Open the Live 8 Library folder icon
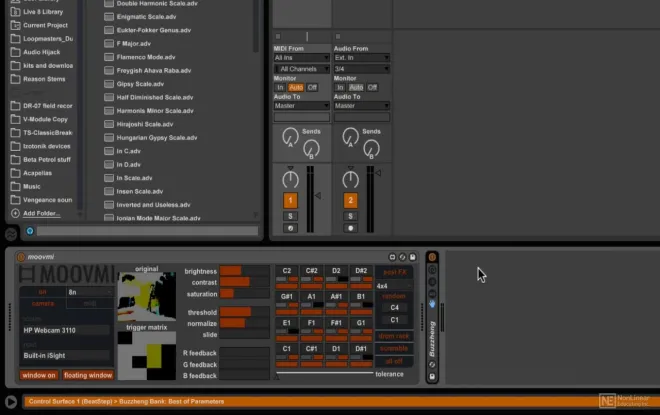 pyautogui.click(x=15, y=12)
